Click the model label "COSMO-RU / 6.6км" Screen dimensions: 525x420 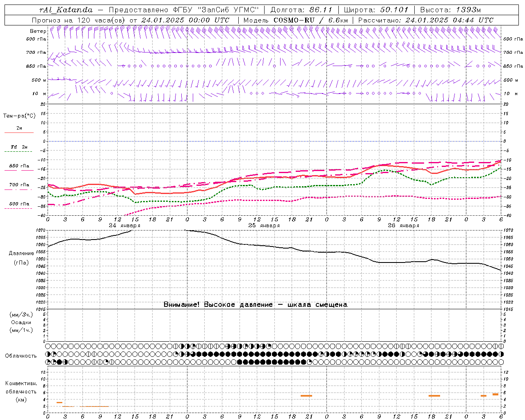coord(310,20)
